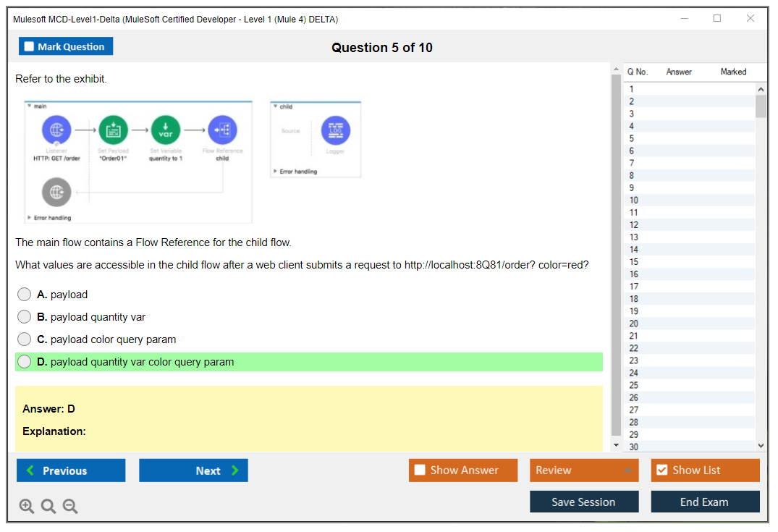Screen dimensions: 778x532
Task: Uncheck the Show List checkbox
Action: click(661, 470)
